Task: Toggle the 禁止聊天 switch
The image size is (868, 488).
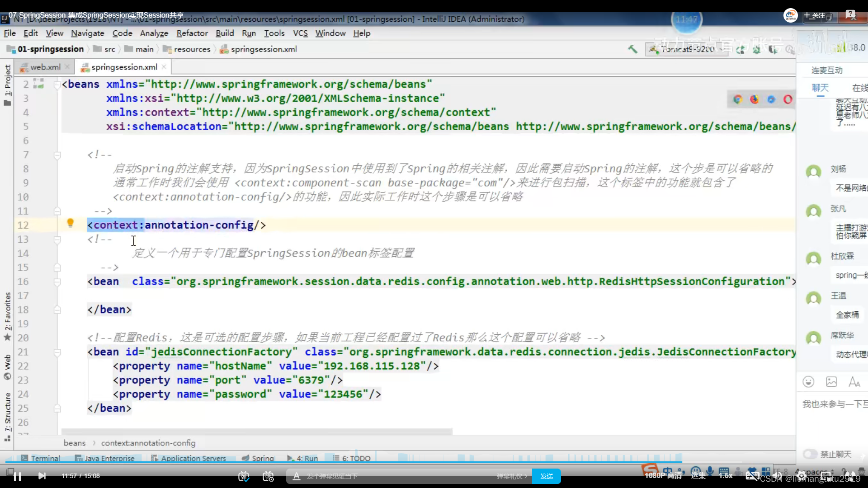Action: click(x=810, y=454)
